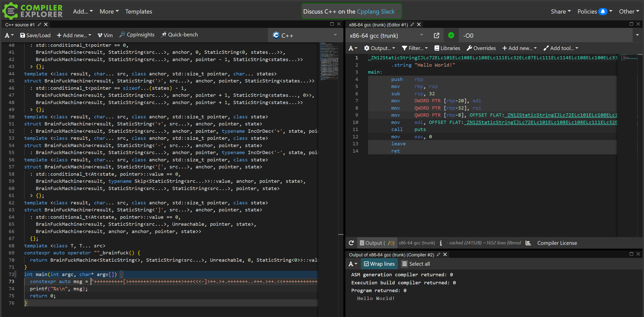
Task: Collapse the code fold arrow at line 43
Action: (x=31, y=67)
